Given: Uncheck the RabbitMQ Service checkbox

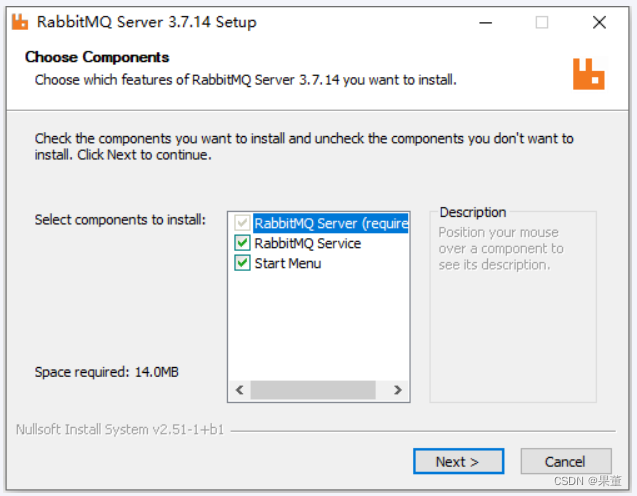Looking at the screenshot, I should [241, 243].
